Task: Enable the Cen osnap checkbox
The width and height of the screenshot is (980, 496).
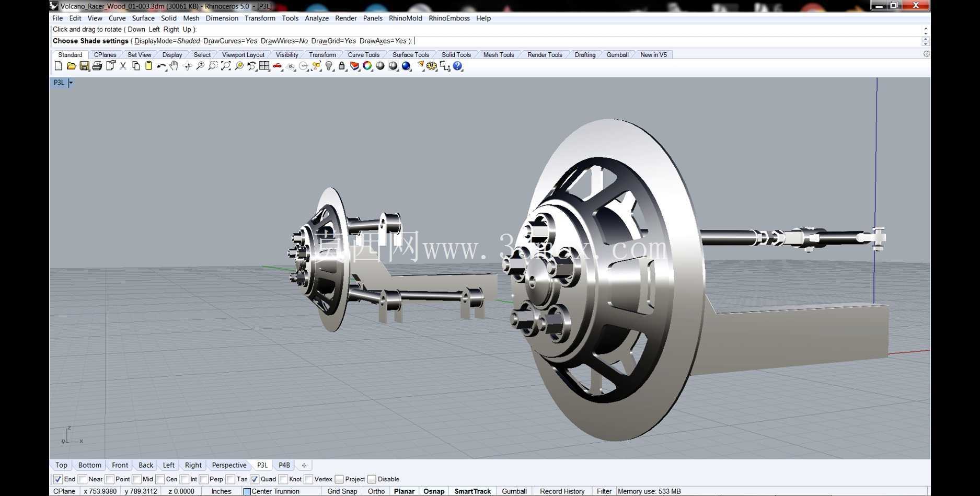Action: 160,479
